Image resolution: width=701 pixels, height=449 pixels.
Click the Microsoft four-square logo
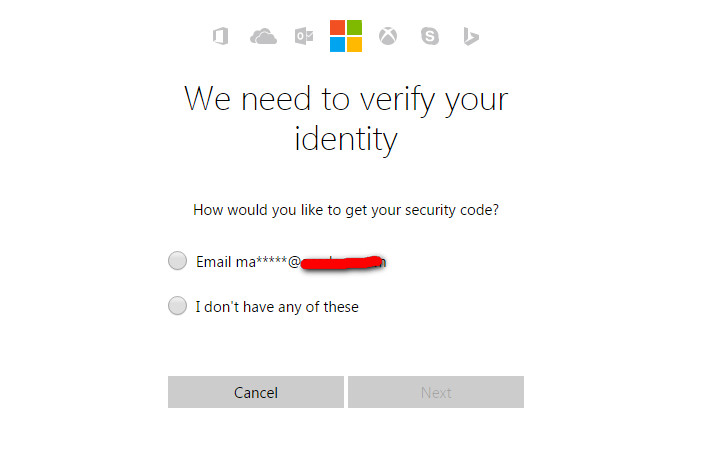[346, 36]
